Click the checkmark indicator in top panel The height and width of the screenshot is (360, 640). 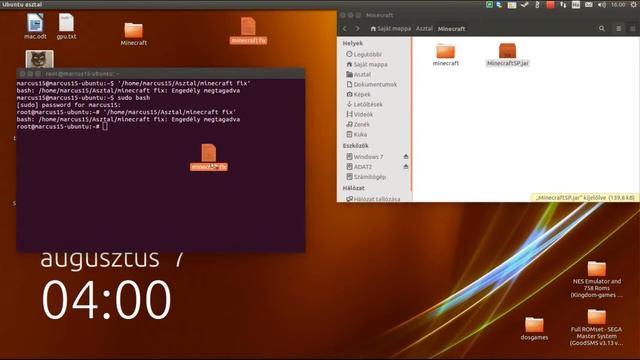point(524,4)
